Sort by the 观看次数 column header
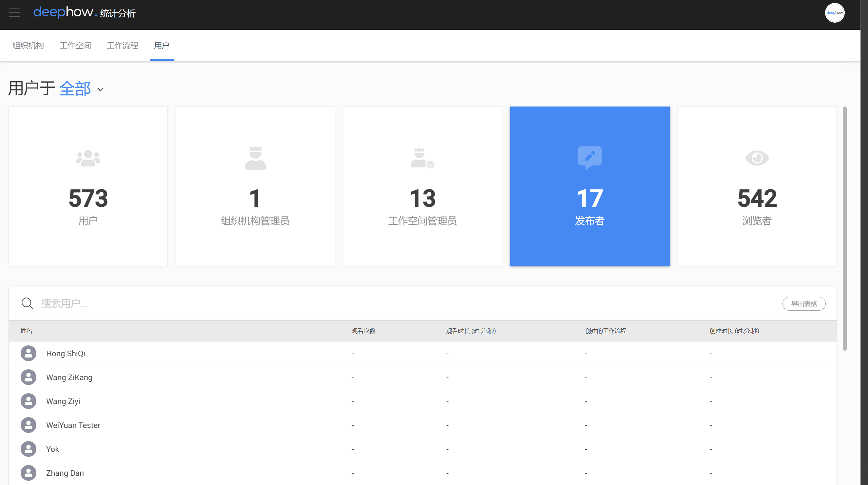The width and height of the screenshot is (868, 485). click(x=363, y=331)
